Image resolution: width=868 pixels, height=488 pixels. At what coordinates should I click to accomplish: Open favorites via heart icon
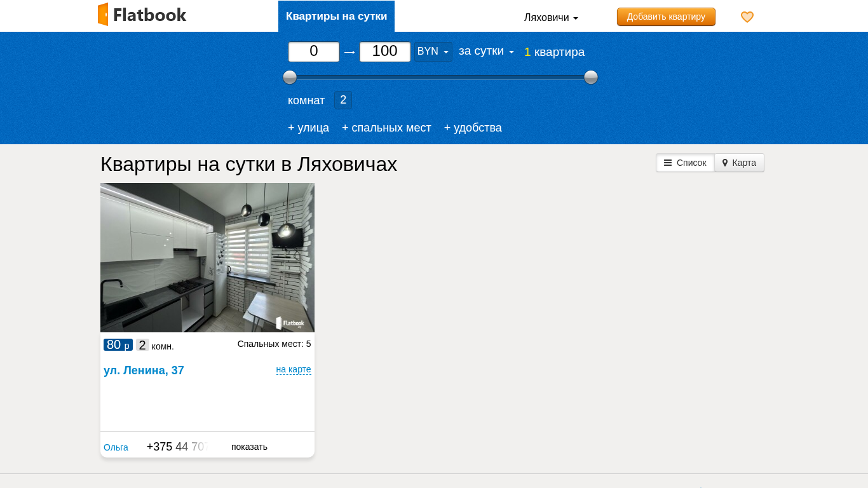click(x=747, y=17)
